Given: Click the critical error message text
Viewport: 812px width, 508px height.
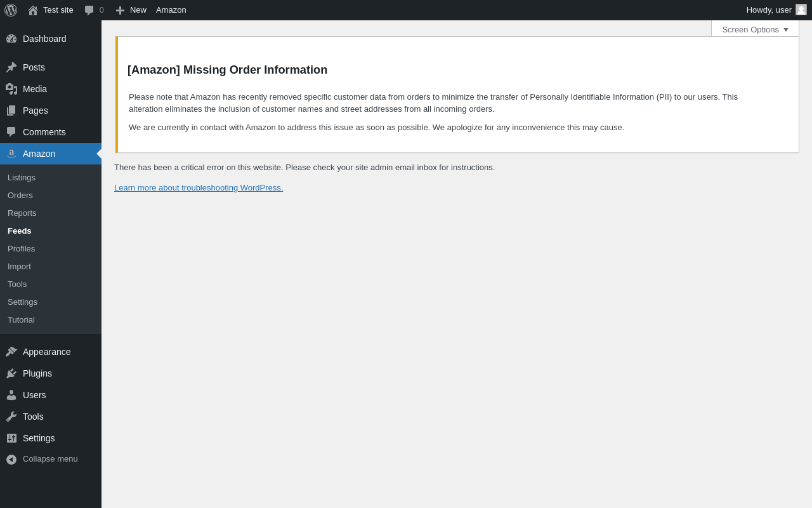Looking at the screenshot, I should pos(304,168).
